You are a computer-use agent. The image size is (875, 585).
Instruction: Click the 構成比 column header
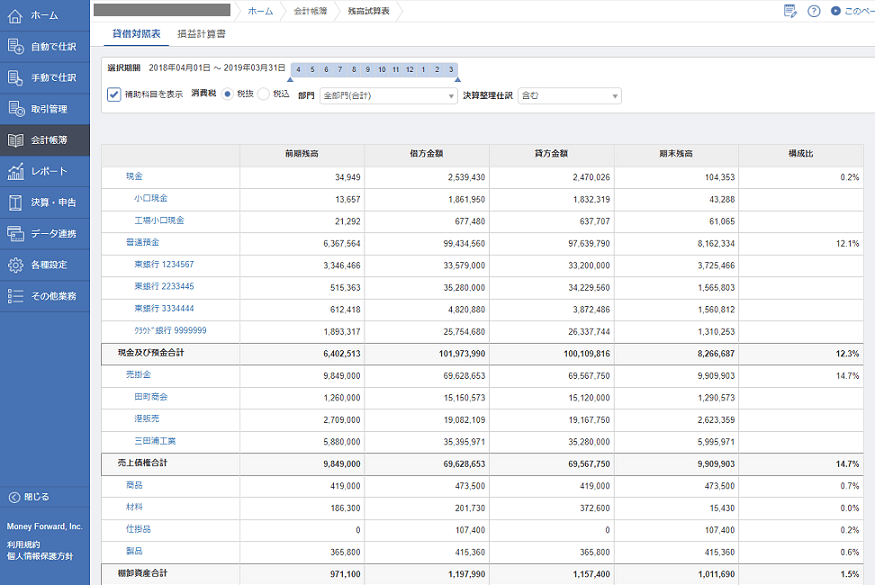[x=801, y=154]
